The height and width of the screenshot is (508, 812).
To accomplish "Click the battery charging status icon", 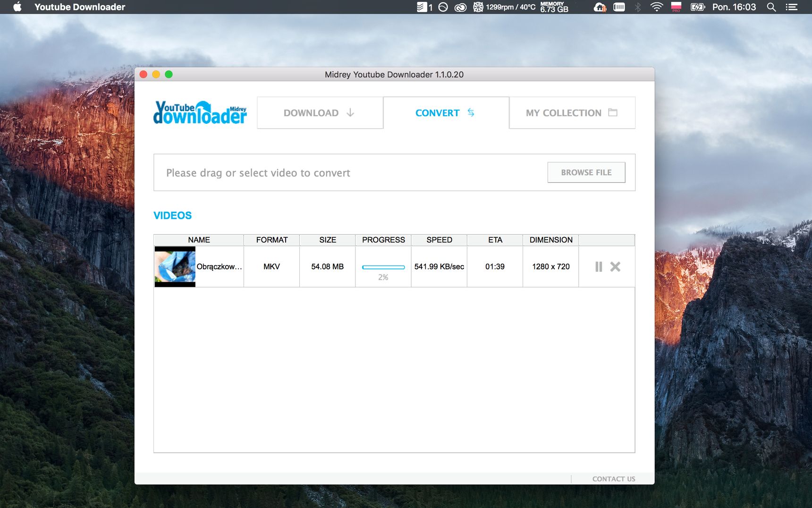I will tap(698, 7).
